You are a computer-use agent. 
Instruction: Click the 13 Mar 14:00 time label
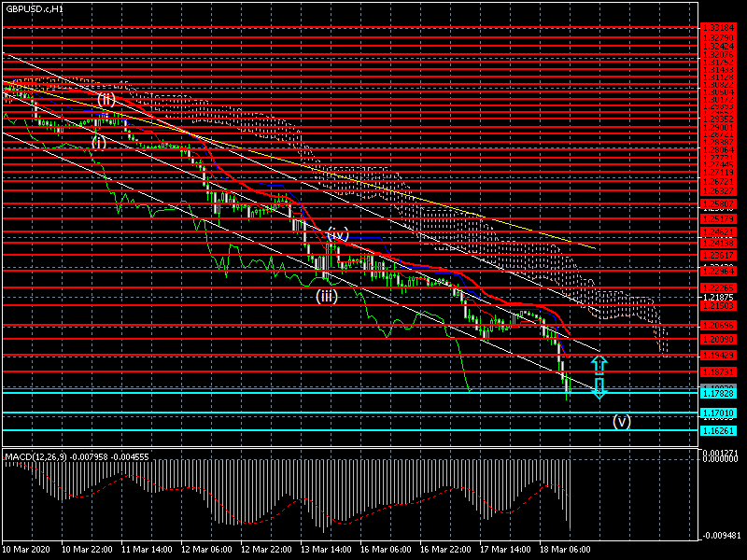pyautogui.click(x=327, y=550)
